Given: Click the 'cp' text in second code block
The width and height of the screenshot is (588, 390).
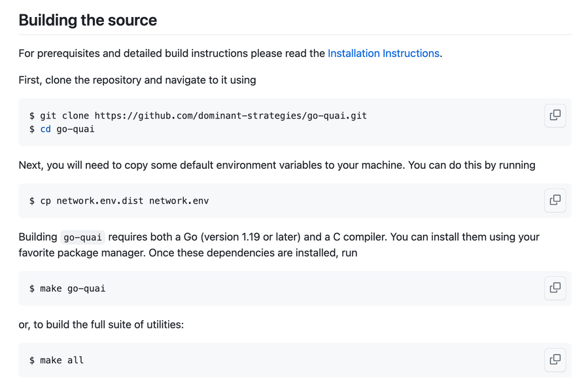Looking at the screenshot, I should coord(45,201).
